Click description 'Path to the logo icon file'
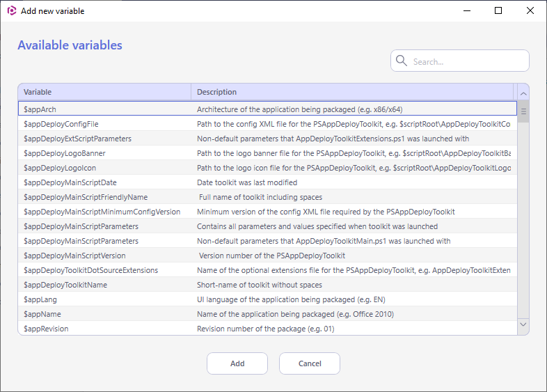 354,168
